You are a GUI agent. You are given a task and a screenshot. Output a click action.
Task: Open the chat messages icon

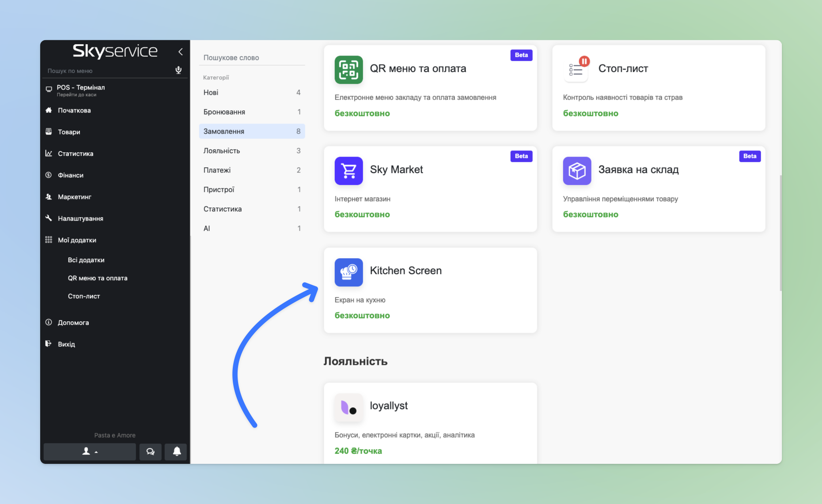150,451
